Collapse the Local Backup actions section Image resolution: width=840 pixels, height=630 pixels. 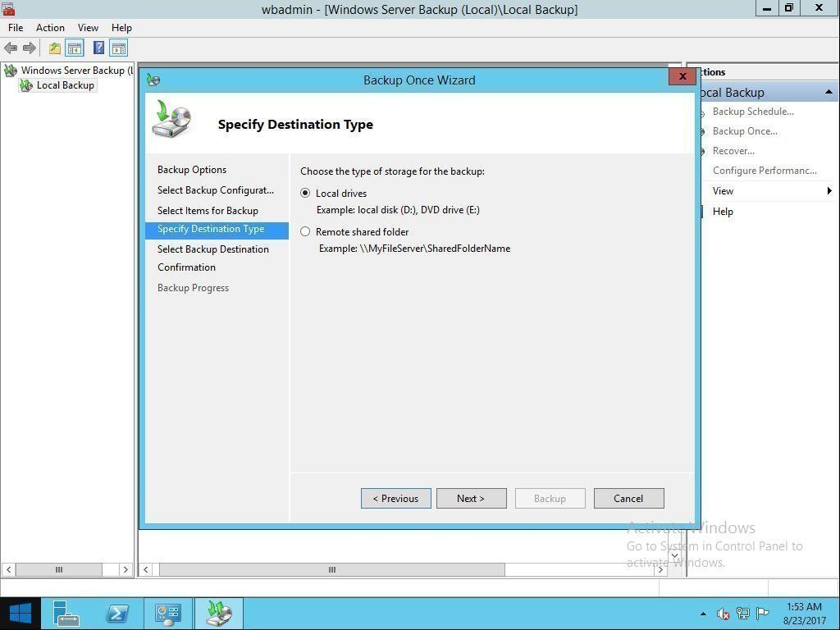[x=829, y=92]
